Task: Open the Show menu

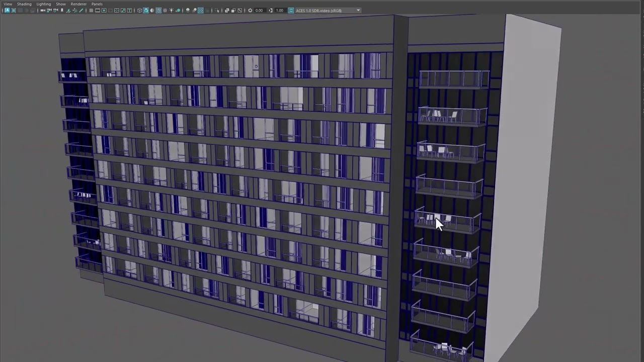Action: pyautogui.click(x=61, y=4)
